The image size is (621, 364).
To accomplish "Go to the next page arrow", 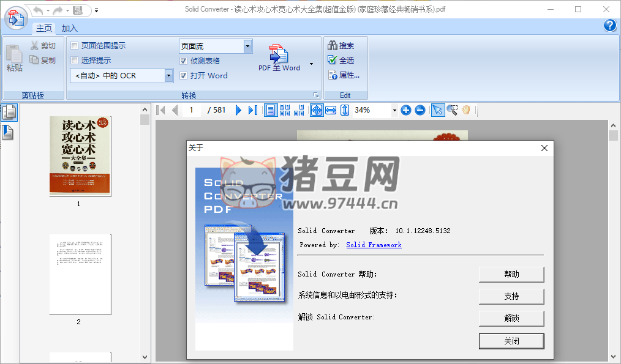I will (239, 110).
